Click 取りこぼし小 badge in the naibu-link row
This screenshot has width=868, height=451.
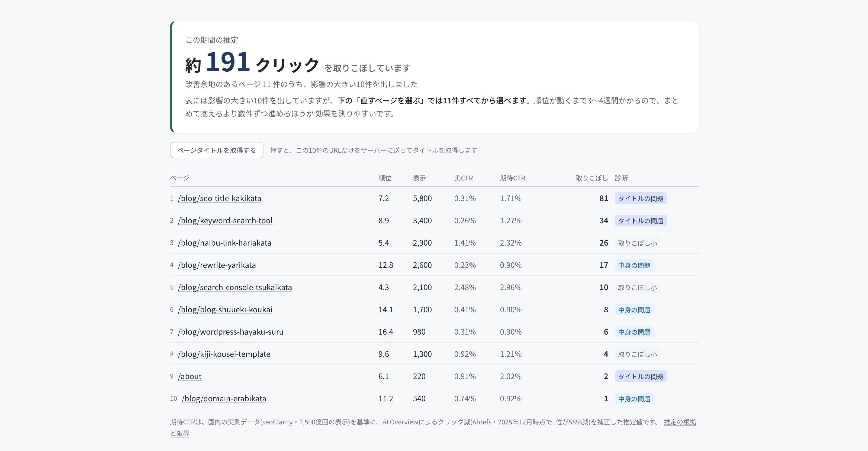[637, 243]
